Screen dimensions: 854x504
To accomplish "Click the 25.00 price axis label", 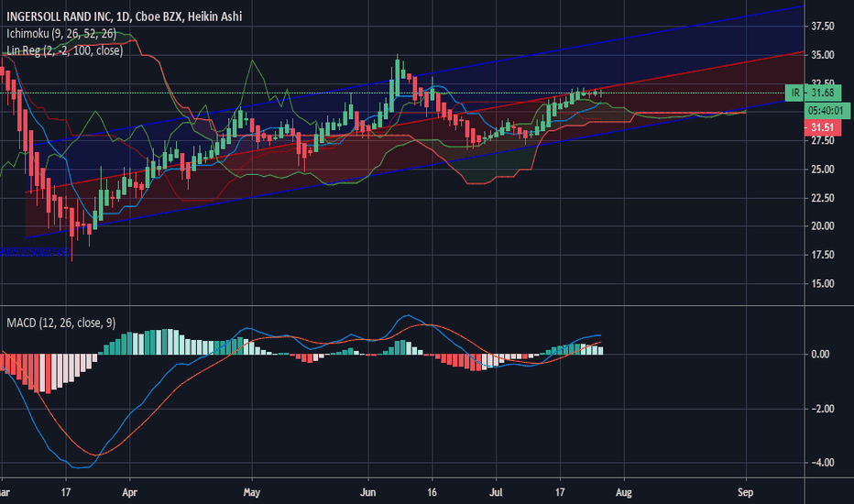I will [x=823, y=170].
